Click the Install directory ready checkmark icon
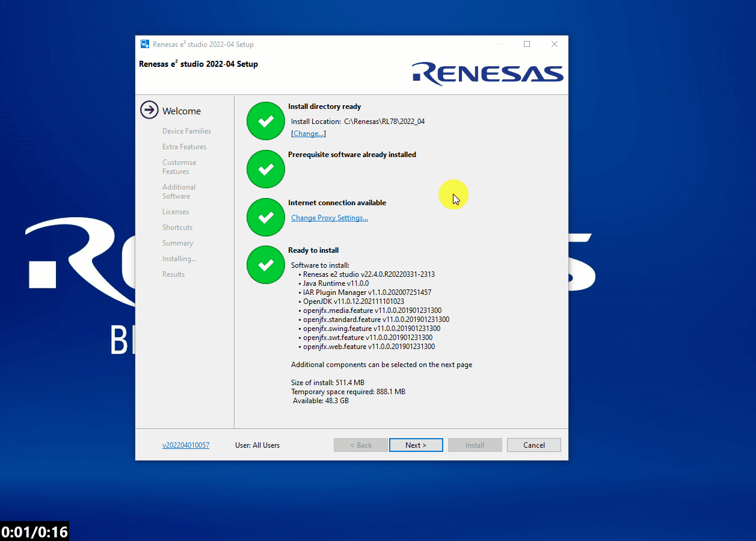Viewport: 756px width, 541px height. point(265,121)
